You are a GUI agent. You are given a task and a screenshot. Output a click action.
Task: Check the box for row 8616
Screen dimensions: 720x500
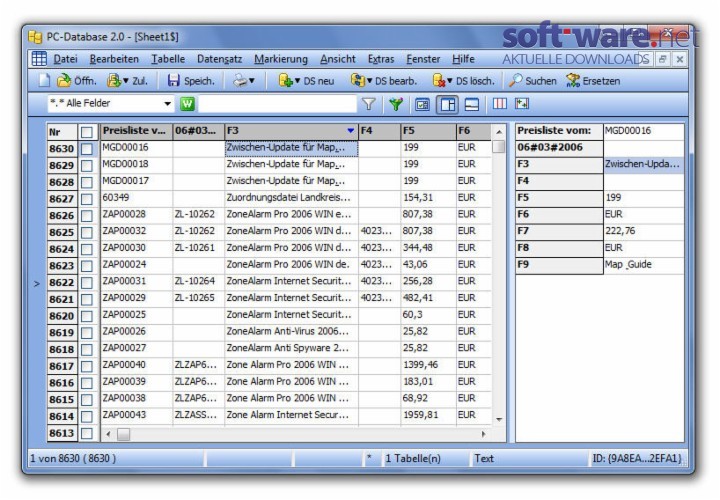pyautogui.click(x=86, y=383)
